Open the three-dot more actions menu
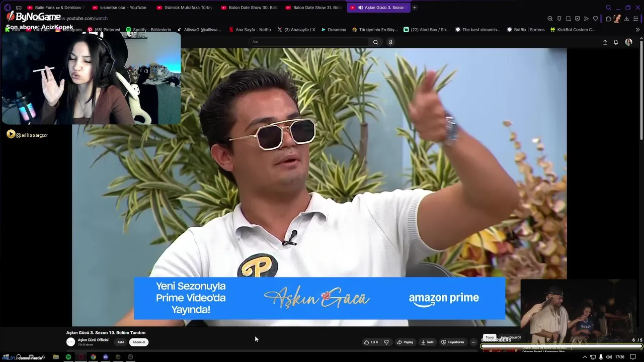The width and height of the screenshot is (644, 362). (x=473, y=342)
